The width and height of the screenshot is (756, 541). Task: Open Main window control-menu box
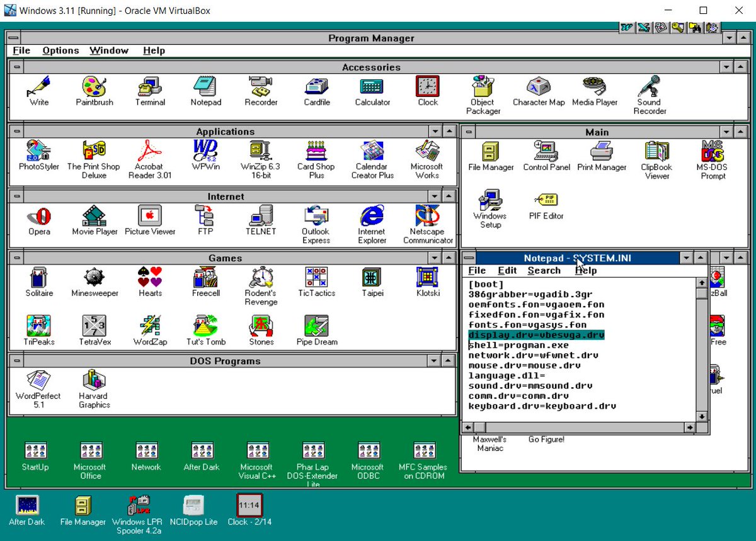469,132
